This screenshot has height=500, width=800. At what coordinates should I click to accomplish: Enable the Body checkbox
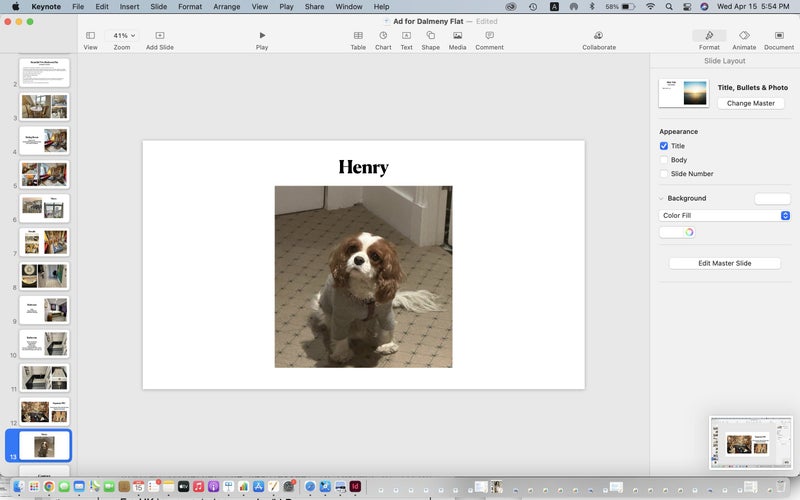click(x=664, y=160)
